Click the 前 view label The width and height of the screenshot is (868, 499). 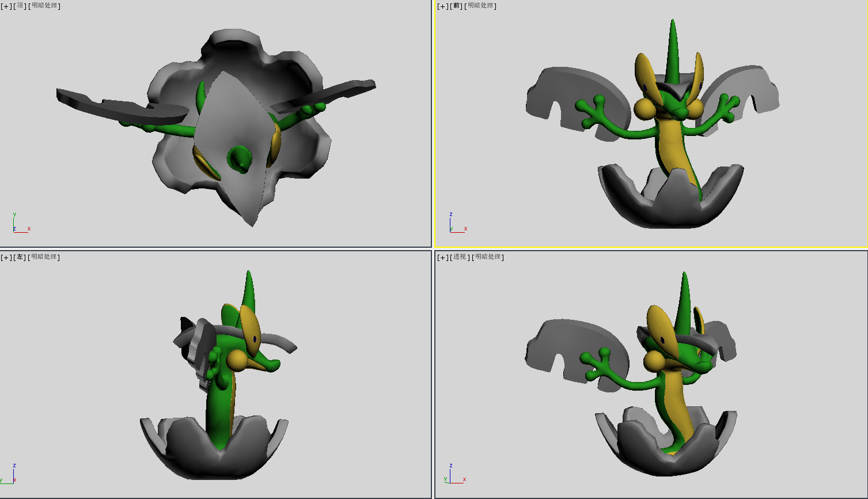pyautogui.click(x=457, y=6)
